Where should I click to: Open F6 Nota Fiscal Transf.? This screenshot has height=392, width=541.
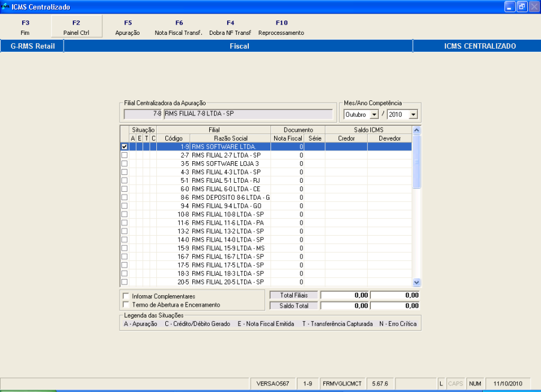[x=179, y=27]
